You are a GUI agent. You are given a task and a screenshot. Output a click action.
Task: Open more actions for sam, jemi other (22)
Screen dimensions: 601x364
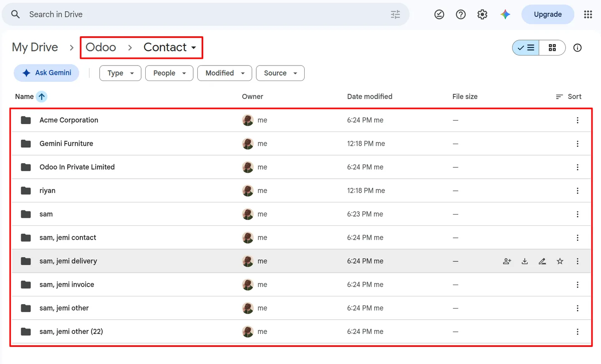[578, 332]
